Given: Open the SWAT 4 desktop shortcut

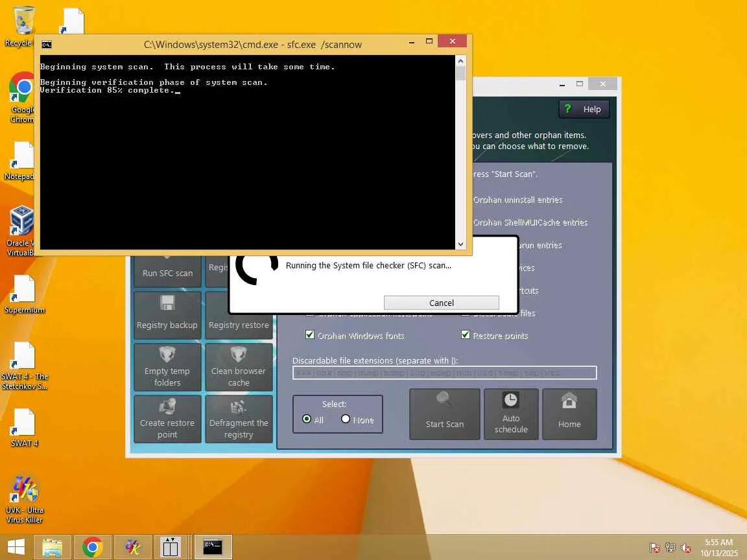Looking at the screenshot, I should click(x=24, y=428).
